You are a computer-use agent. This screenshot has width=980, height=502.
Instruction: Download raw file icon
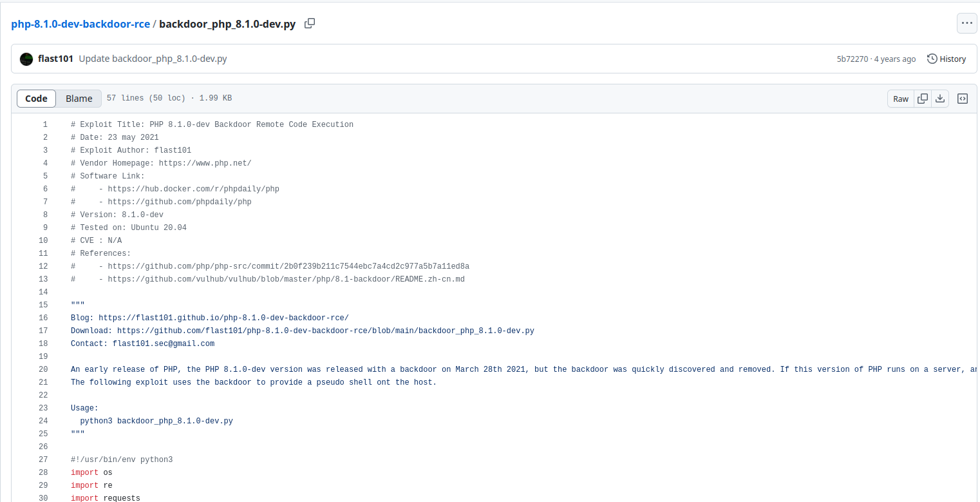point(940,99)
